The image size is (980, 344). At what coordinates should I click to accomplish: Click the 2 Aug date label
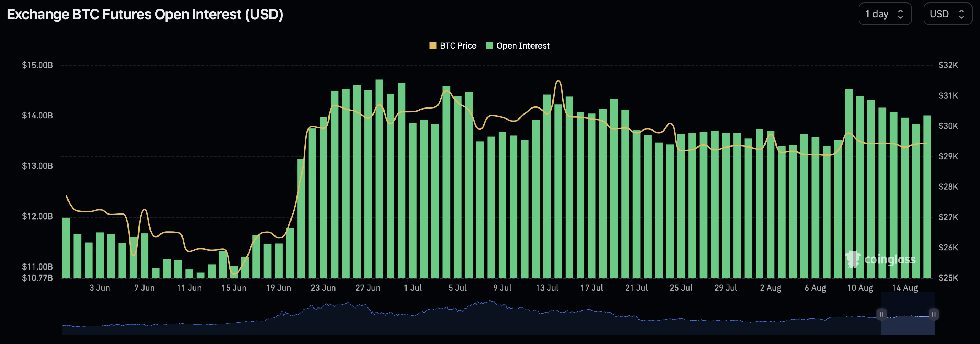click(x=771, y=288)
